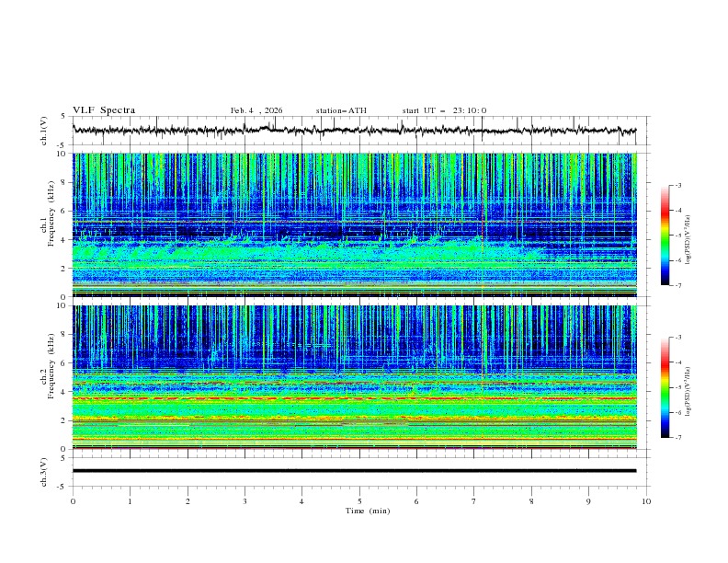Viewport: 728px width, 563px height.
Task: Click the ch.1(V) axis "5" tick label
Action: [x=63, y=117]
